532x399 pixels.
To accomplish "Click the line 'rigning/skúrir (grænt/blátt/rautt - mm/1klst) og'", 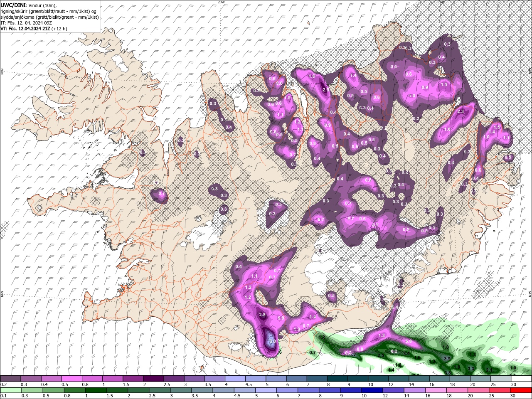I will point(49,11).
